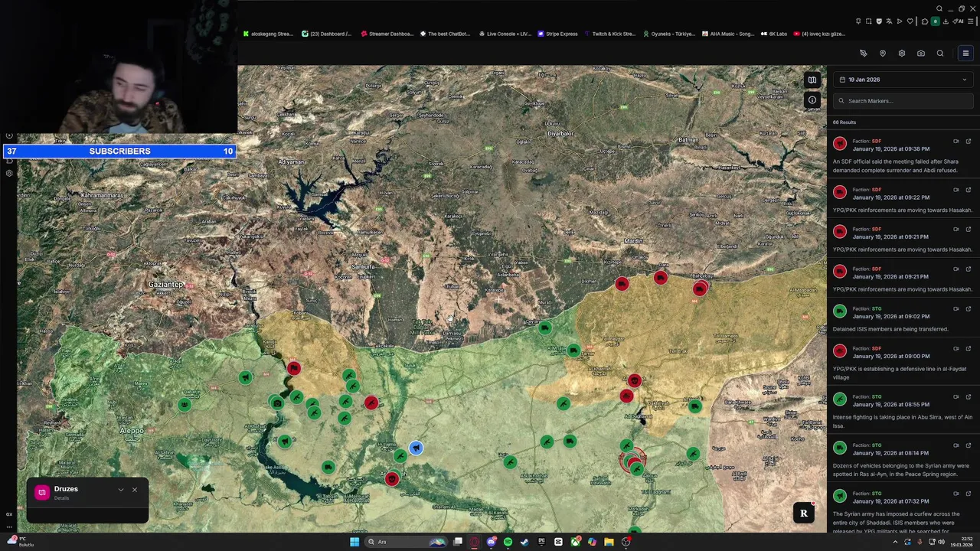This screenshot has width=980, height=551.
Task: Open browser easy setup menu icon
Action: coord(970,21)
